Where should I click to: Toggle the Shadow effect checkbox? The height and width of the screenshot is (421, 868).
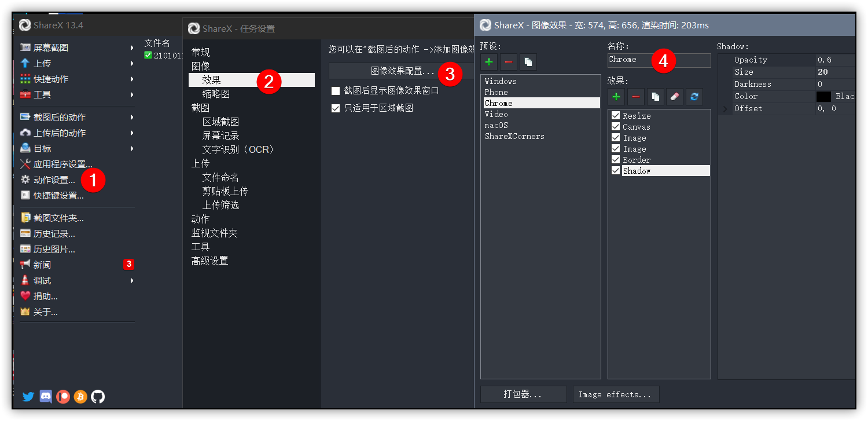pyautogui.click(x=616, y=170)
